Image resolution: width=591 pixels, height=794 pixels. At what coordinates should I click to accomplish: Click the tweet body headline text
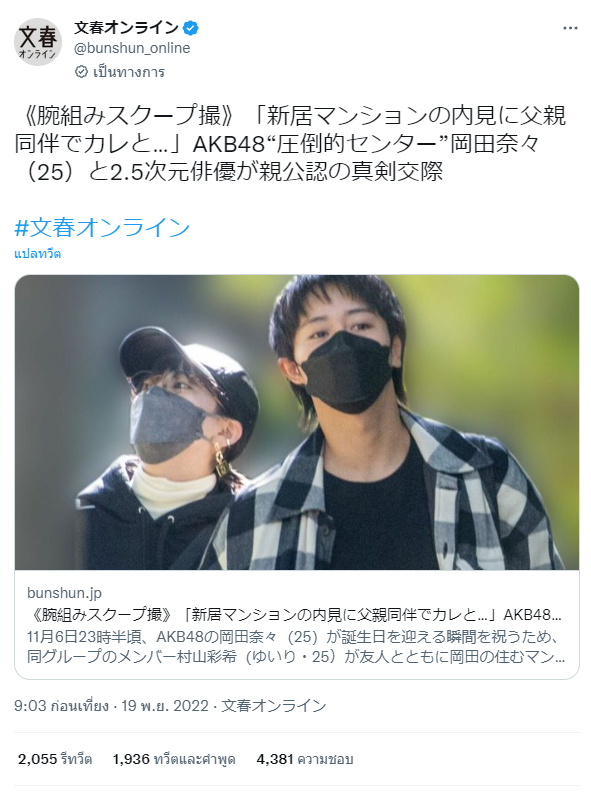coord(291,144)
